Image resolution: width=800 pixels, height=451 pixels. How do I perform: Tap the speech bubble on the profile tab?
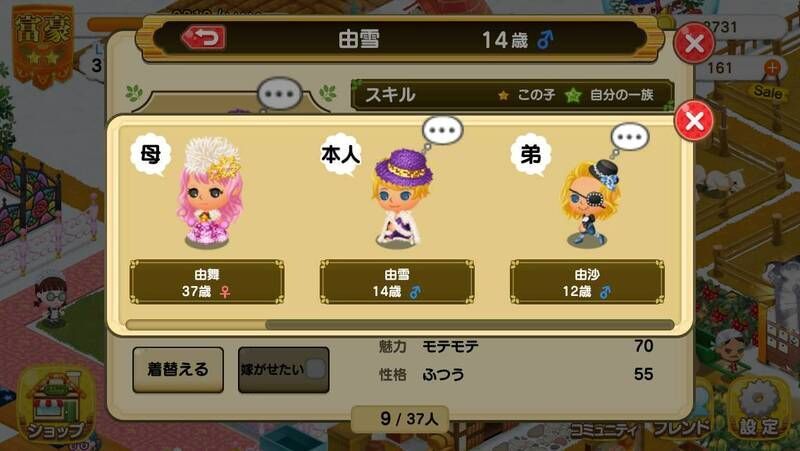point(279,93)
